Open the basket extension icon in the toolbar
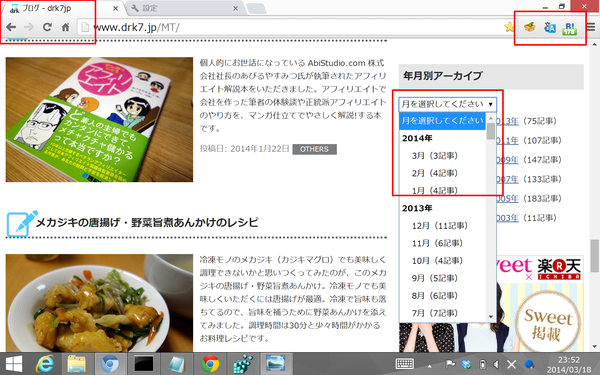 click(530, 27)
